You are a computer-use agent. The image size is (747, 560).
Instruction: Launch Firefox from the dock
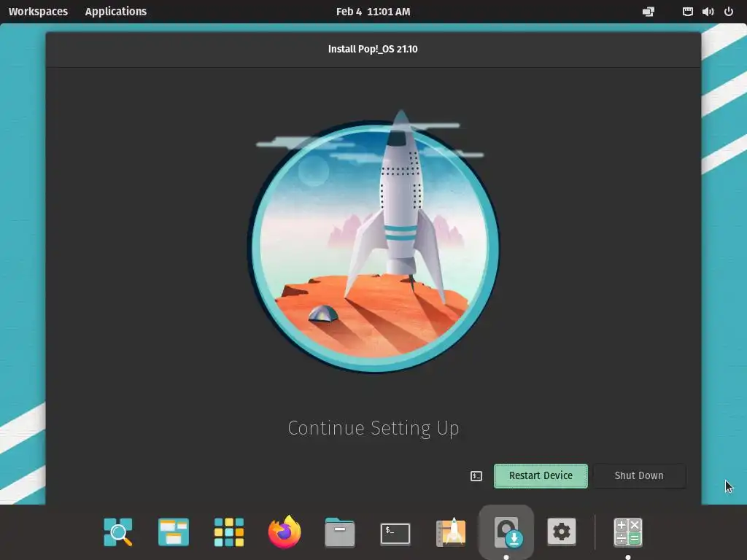tap(285, 532)
